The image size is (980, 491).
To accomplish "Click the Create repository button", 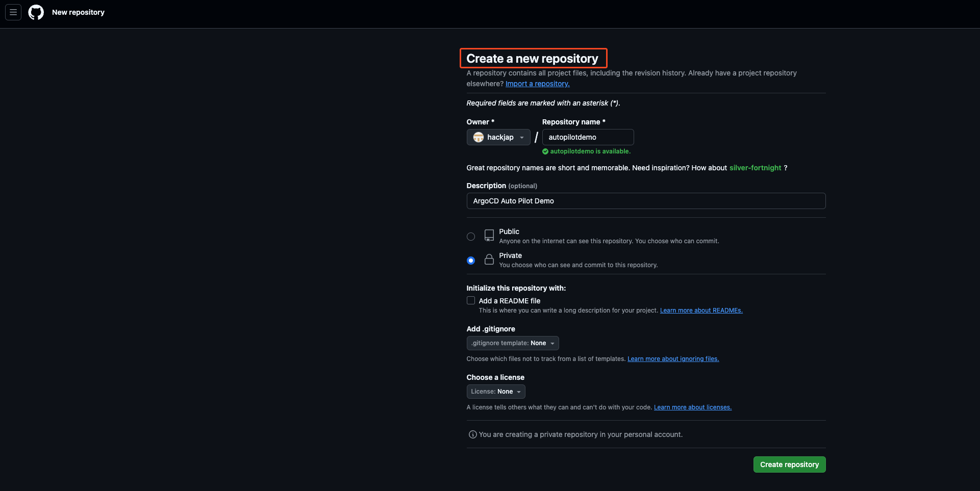I will click(x=789, y=464).
